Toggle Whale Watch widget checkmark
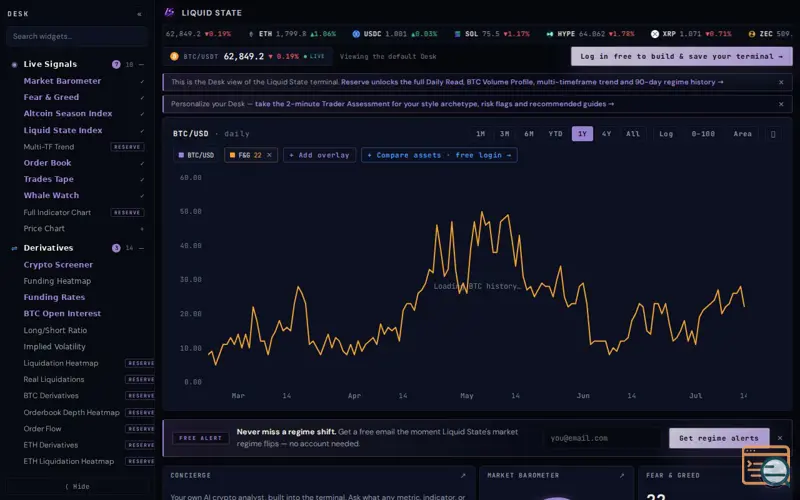Viewport: 800px width, 500px height. click(x=142, y=196)
